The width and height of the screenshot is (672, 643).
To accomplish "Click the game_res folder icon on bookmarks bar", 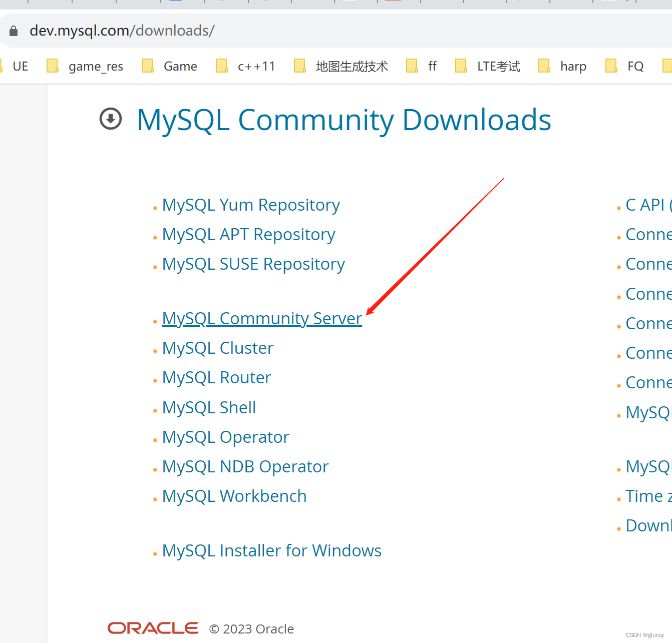I will pyautogui.click(x=53, y=66).
